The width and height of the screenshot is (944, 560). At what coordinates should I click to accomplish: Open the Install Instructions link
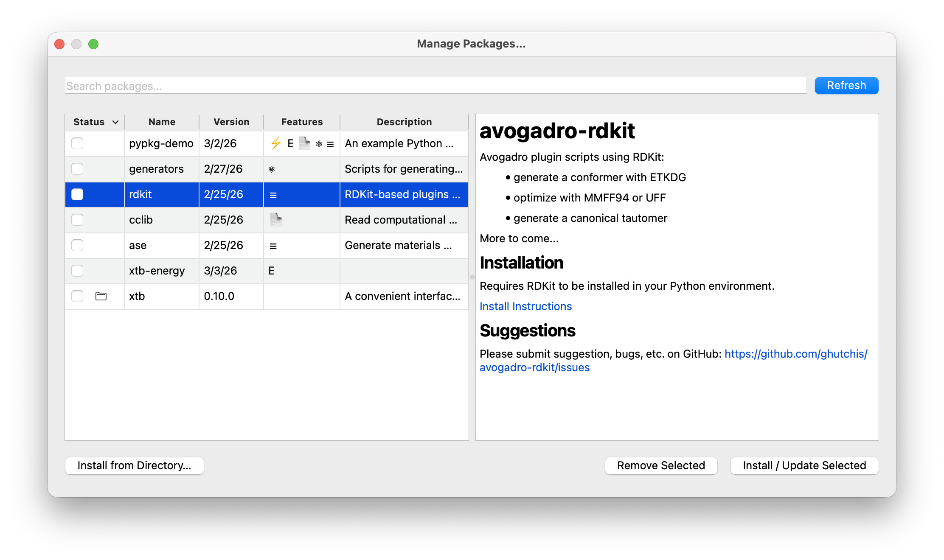point(525,306)
